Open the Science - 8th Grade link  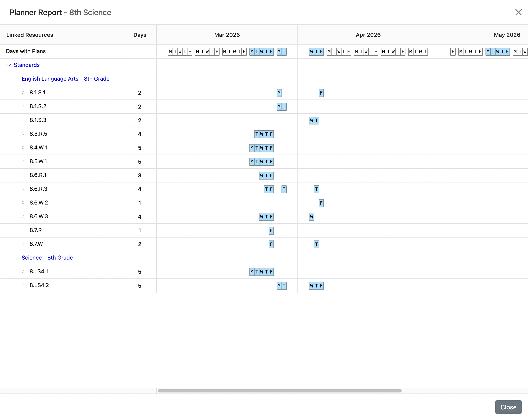pos(47,257)
